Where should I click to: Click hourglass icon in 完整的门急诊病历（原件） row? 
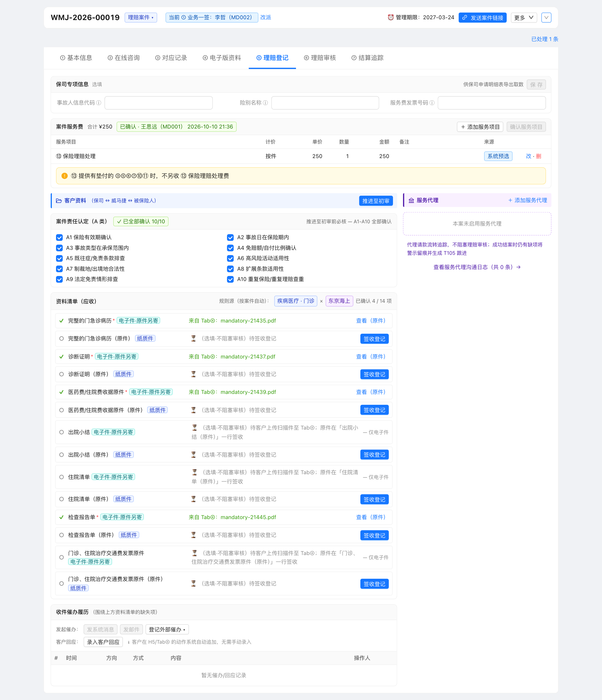point(194,338)
